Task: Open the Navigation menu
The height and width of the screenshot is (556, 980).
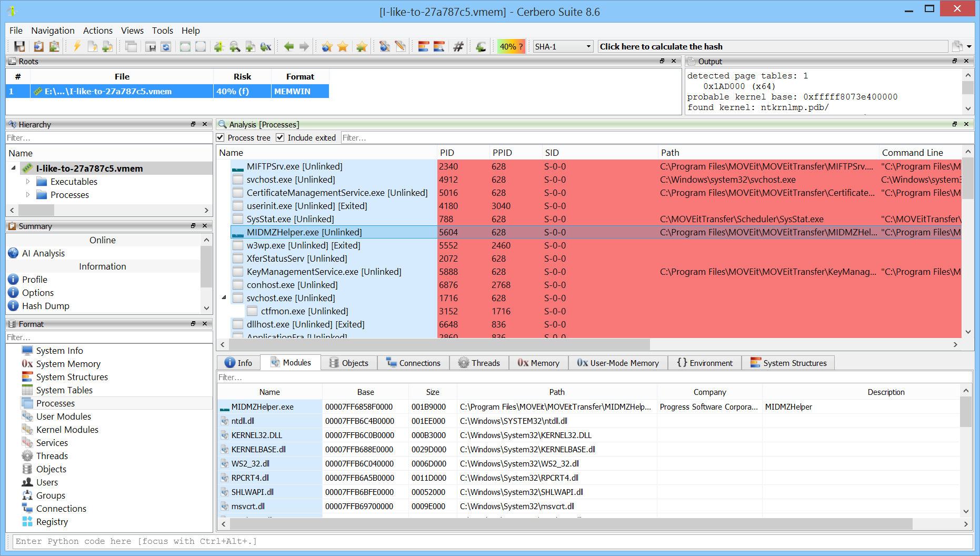Action: (53, 31)
